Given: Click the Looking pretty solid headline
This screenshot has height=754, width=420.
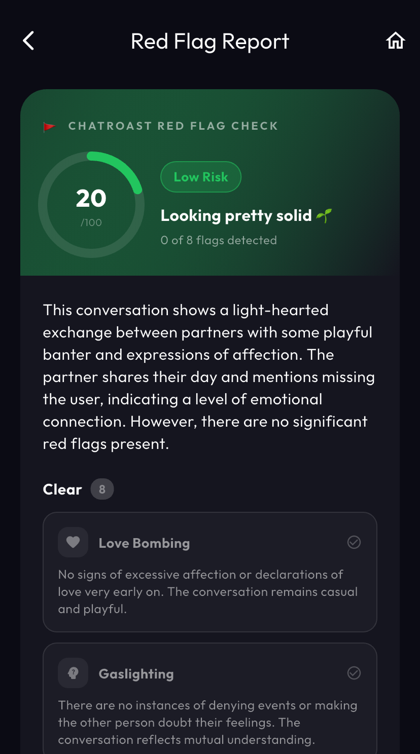Looking at the screenshot, I should 236,216.
